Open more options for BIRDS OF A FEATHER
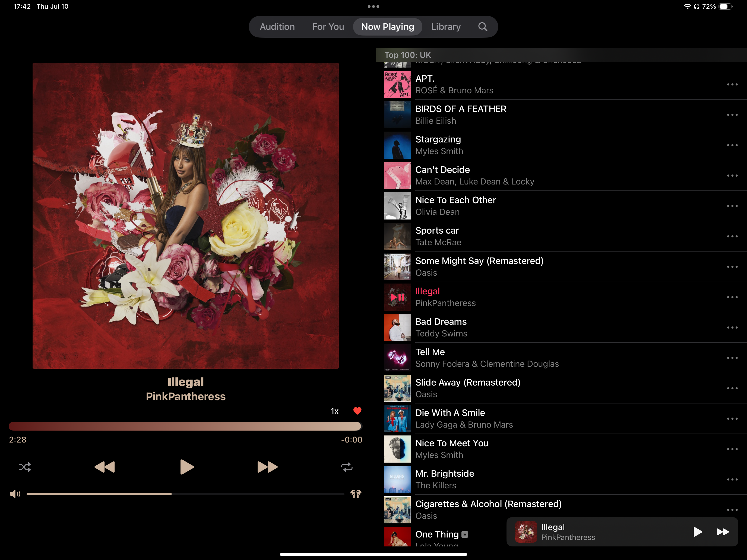Viewport: 747px width, 560px height. coord(732,115)
